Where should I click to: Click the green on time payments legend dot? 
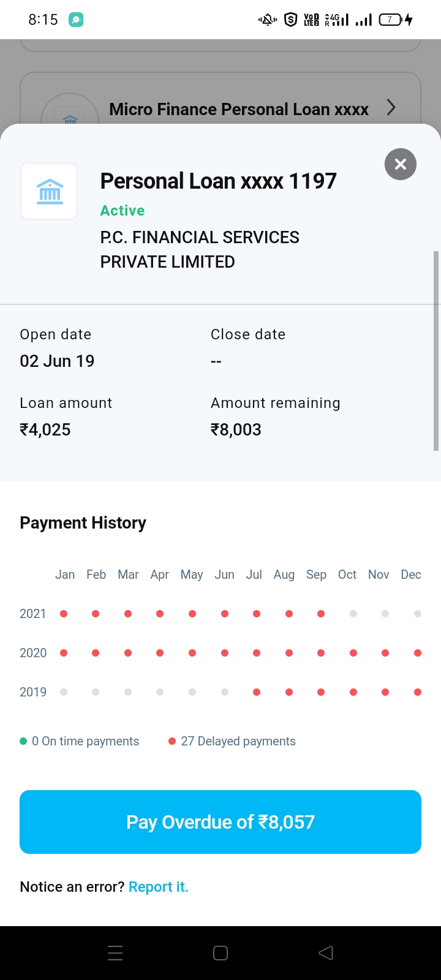[23, 741]
